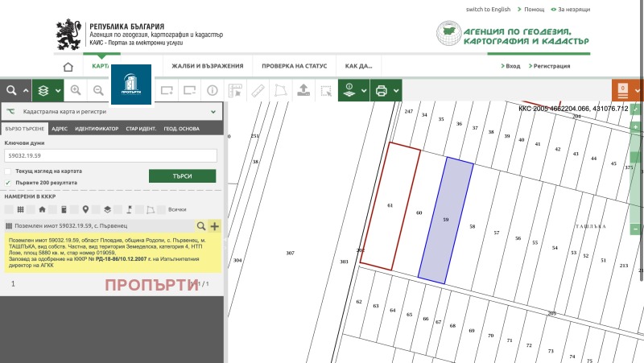Image resolution: width=644 pixels, height=363 pixels.
Task: Expand 'Кадастрална карта и регистри' dropdown
Action: coord(213,112)
